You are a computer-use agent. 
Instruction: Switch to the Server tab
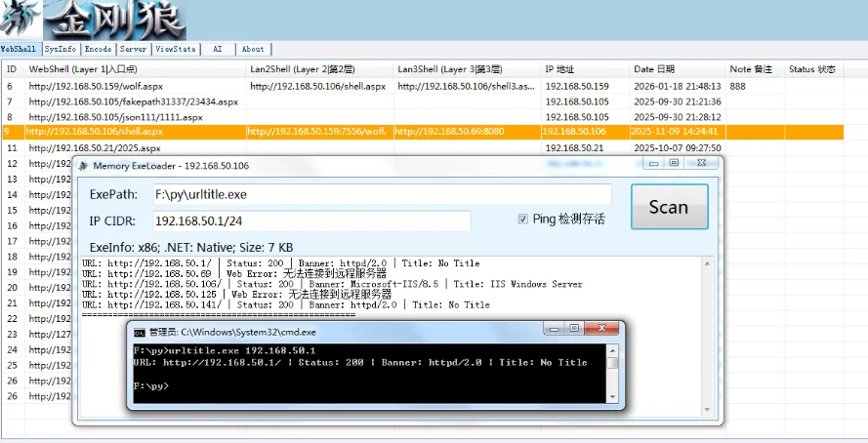[134, 49]
